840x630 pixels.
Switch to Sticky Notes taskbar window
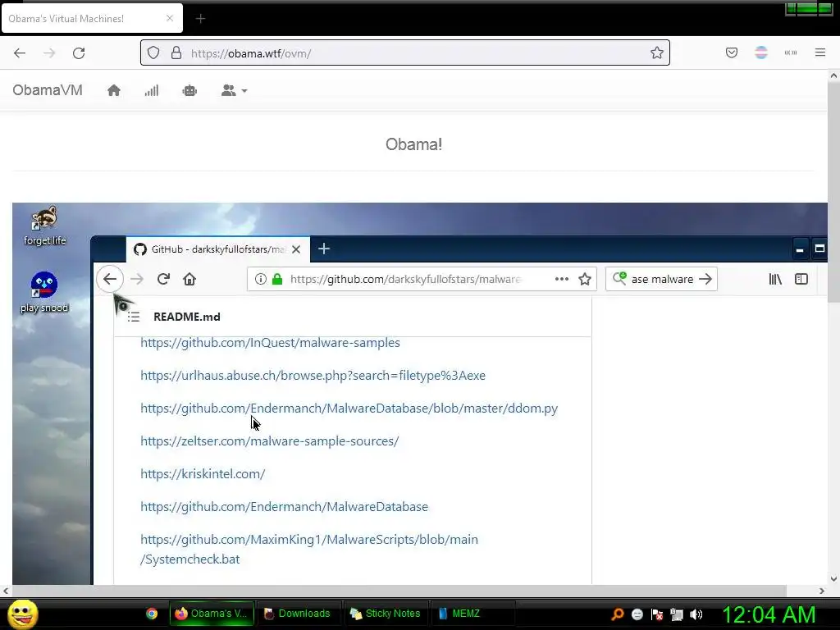coord(386,614)
